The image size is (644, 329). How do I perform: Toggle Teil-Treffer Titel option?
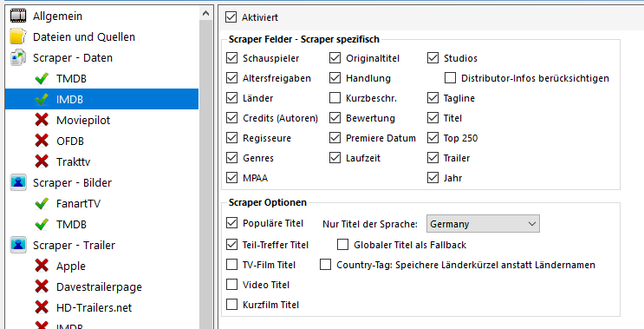(232, 245)
